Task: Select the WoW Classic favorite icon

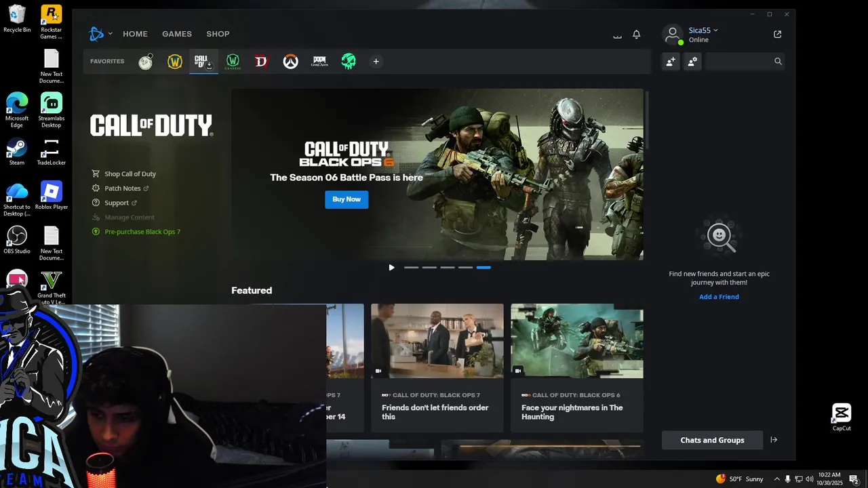Action: click(x=233, y=62)
